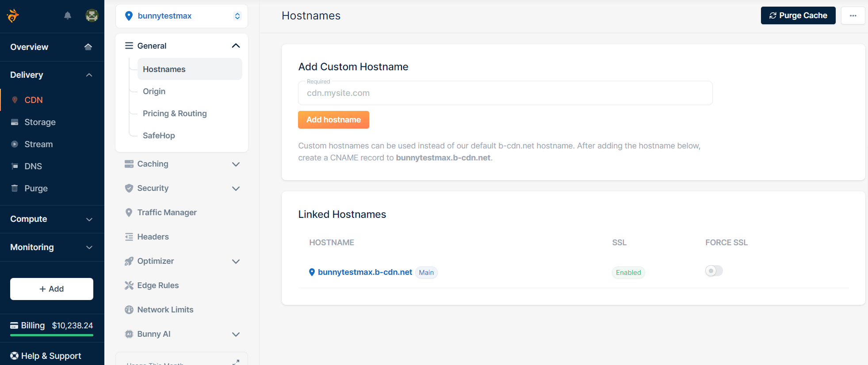868x365 pixels.
Task: Open the user avatar menu
Action: (92, 15)
